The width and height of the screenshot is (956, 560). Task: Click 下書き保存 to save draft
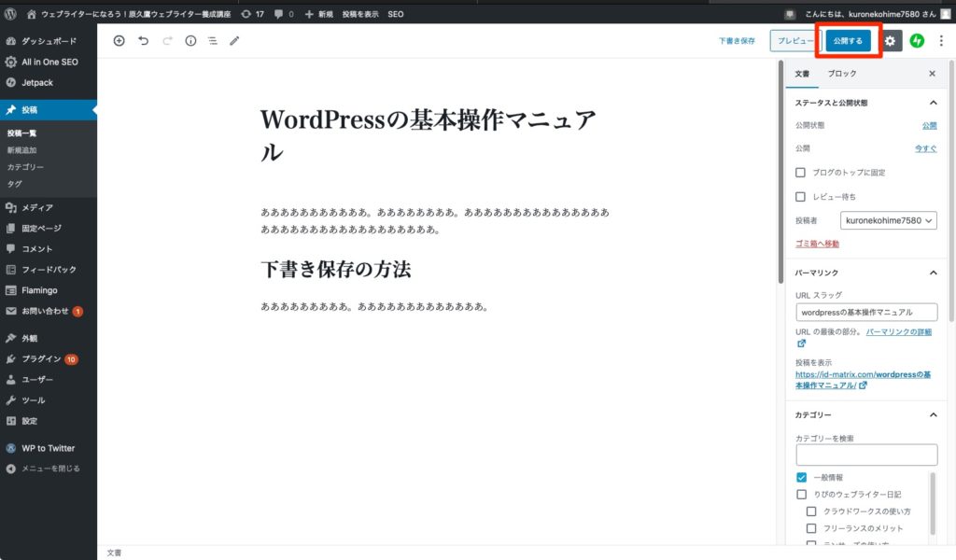737,41
